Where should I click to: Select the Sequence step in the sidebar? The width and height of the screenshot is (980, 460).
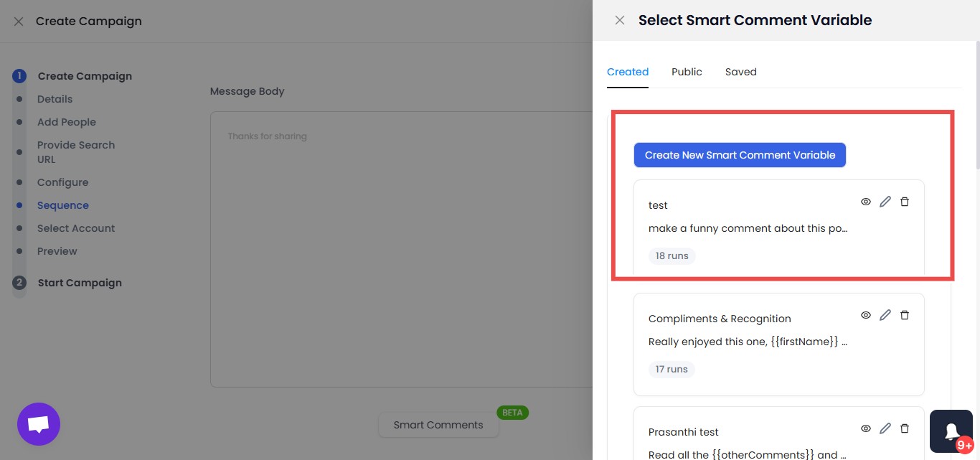pos(63,205)
